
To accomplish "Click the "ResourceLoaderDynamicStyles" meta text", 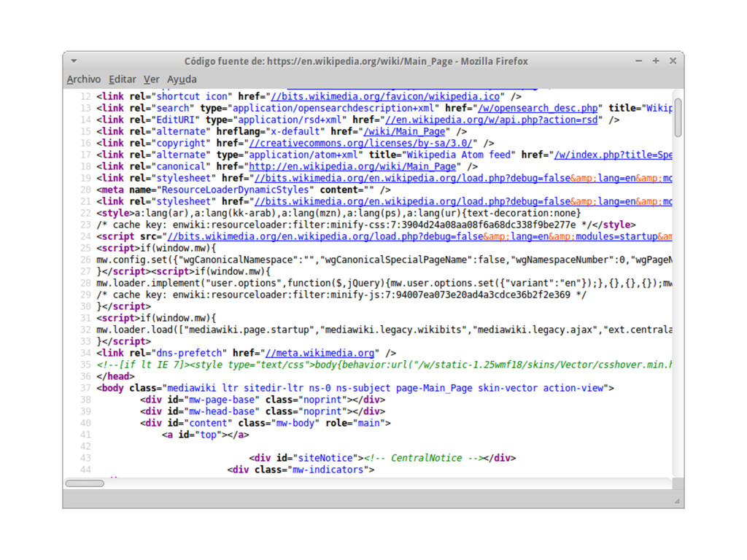I will click(235, 190).
